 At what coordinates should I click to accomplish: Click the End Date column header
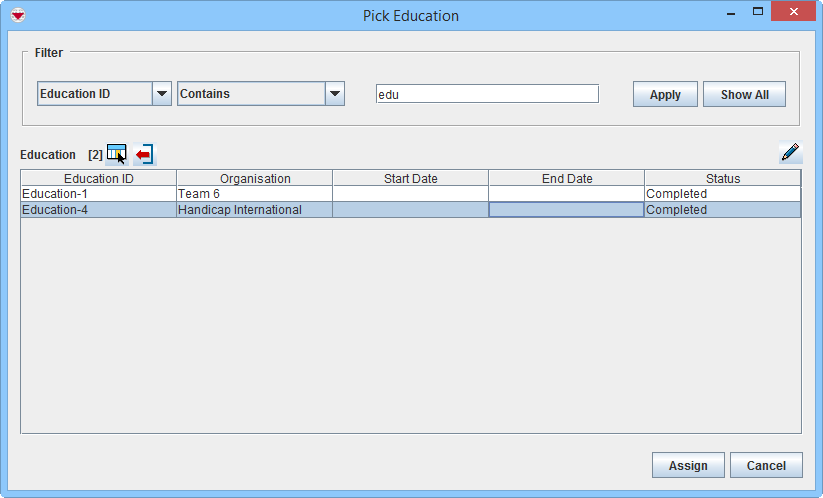tap(566, 179)
